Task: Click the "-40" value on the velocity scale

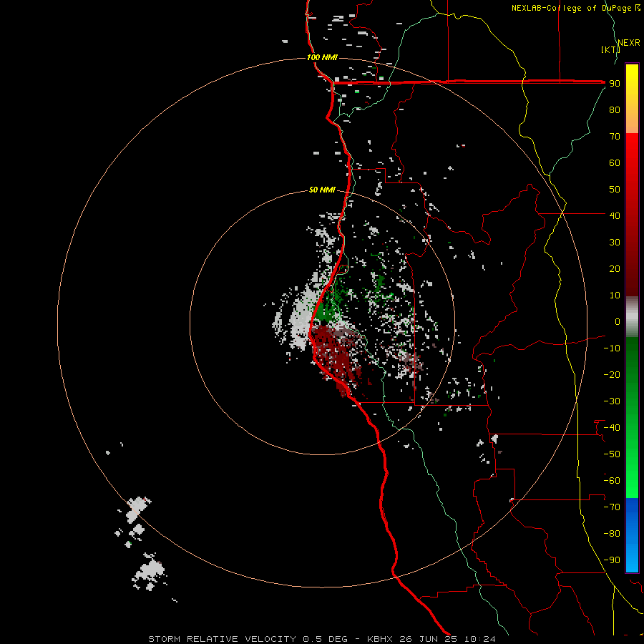Action: (x=612, y=428)
